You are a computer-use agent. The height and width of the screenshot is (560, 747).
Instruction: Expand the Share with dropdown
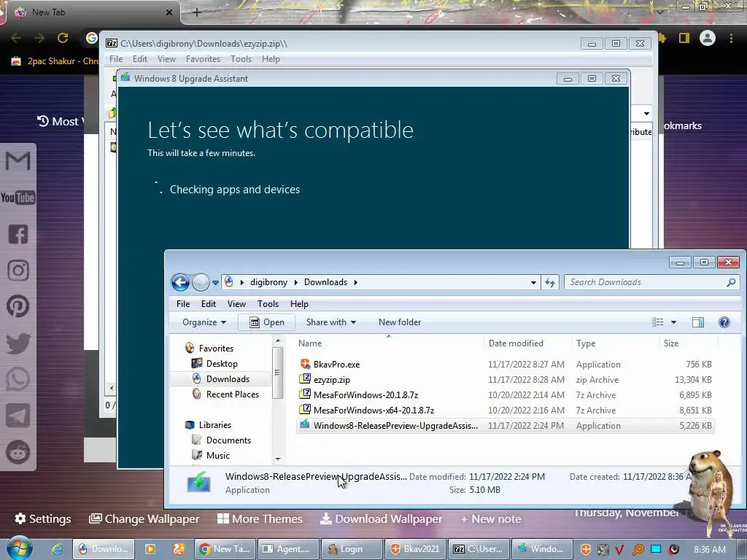331,322
